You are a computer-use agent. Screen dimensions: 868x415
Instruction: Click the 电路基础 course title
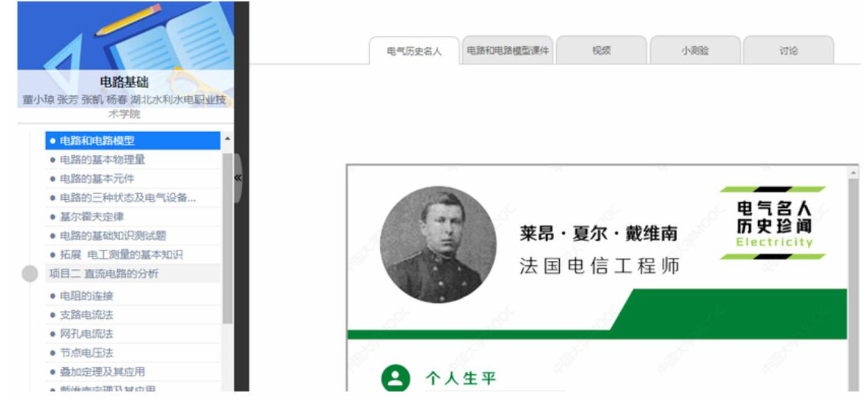pos(124,82)
